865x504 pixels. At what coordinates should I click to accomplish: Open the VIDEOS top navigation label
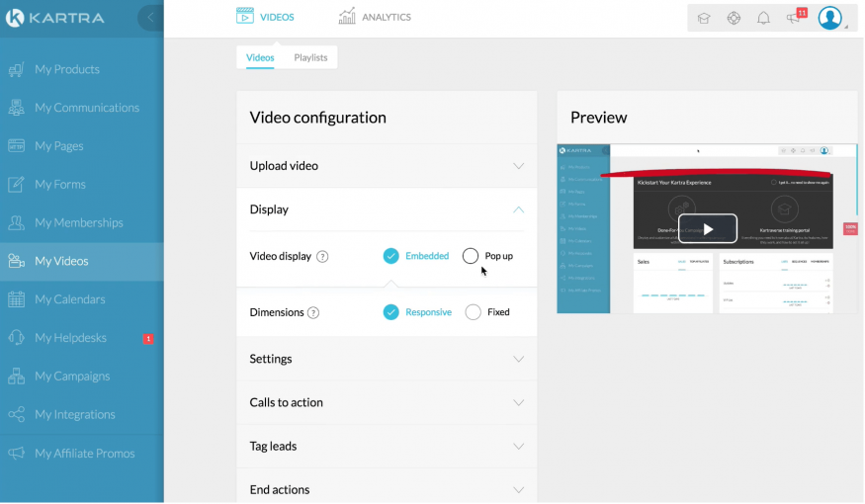click(x=277, y=17)
